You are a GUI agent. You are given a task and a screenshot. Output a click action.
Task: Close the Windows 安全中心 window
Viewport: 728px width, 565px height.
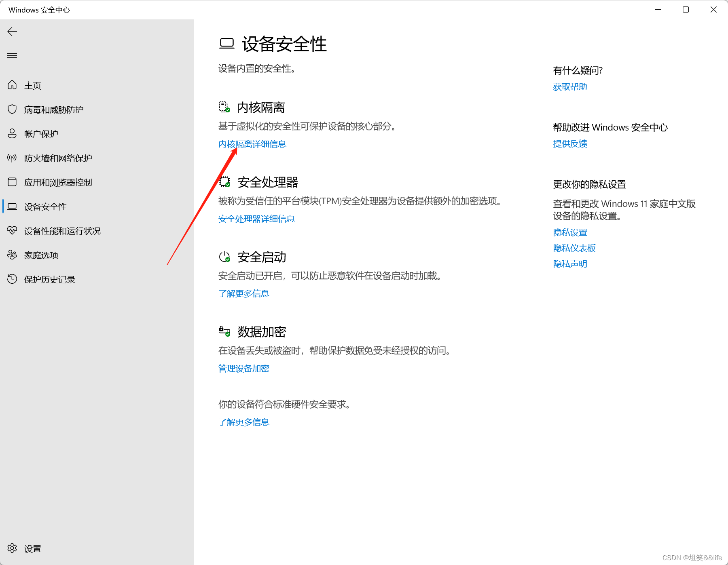pyautogui.click(x=713, y=9)
